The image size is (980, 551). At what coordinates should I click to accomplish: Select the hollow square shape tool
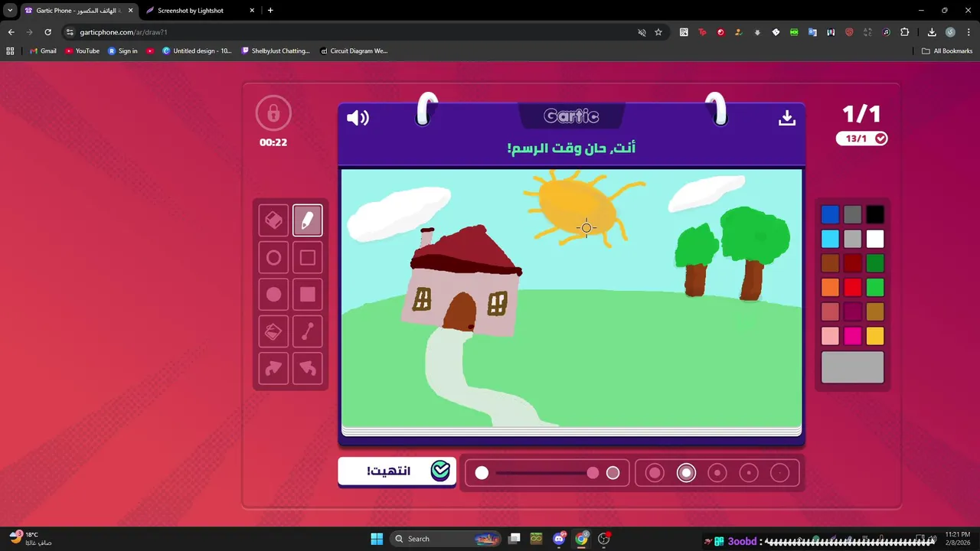pos(307,258)
